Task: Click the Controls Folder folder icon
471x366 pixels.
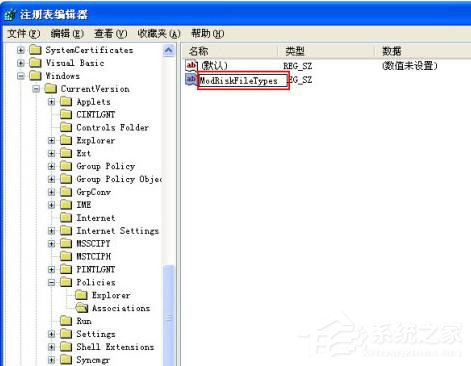Action: point(66,127)
